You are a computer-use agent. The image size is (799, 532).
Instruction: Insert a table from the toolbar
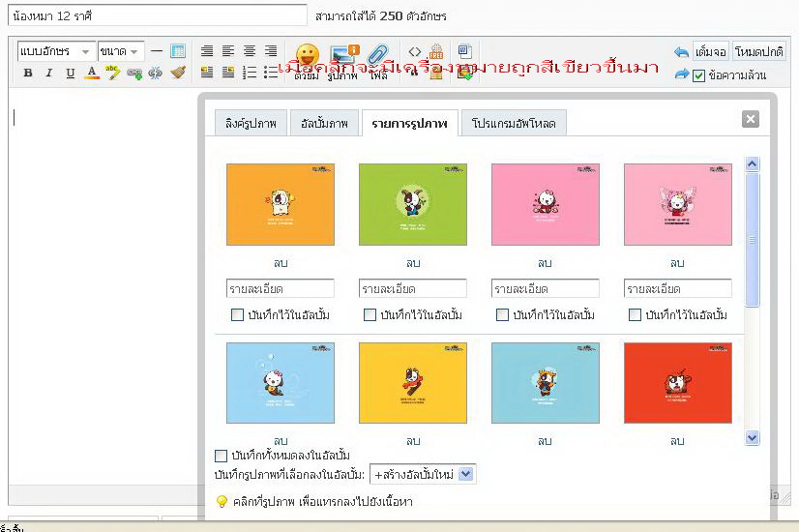178,51
